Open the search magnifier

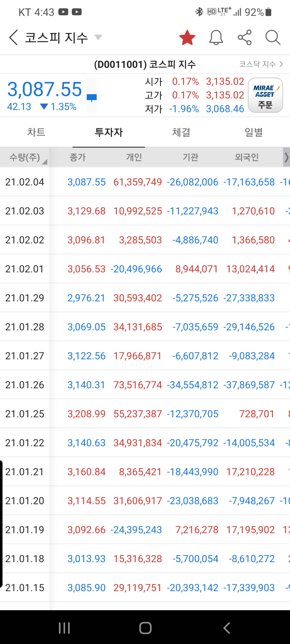(x=273, y=38)
